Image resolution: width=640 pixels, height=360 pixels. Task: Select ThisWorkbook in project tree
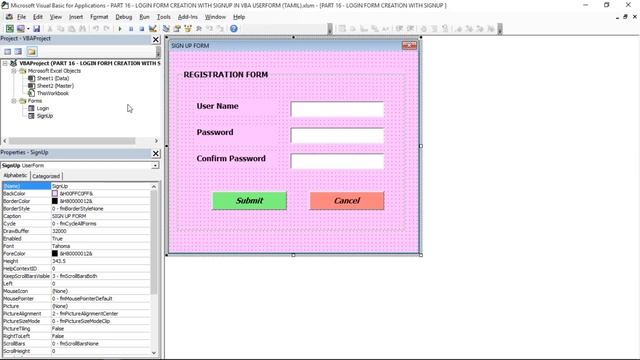tap(53, 93)
